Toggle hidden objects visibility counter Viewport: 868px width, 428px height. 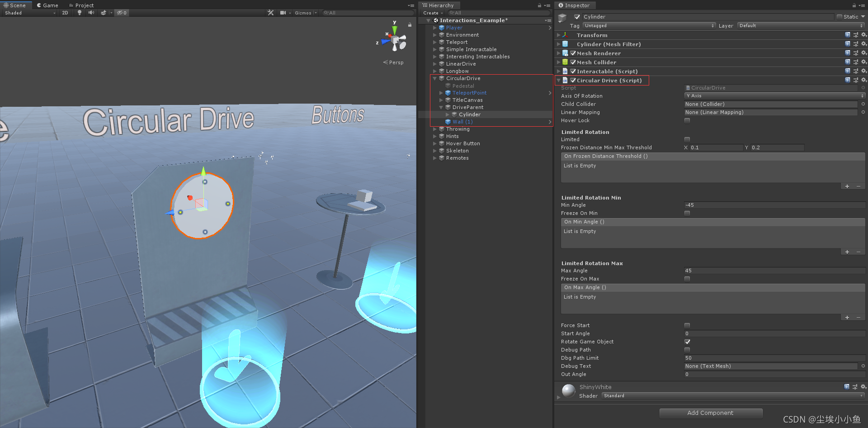(x=122, y=13)
